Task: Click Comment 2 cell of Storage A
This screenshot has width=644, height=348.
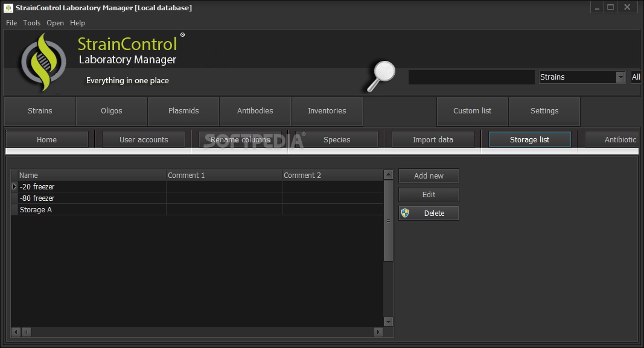Action: tap(333, 210)
